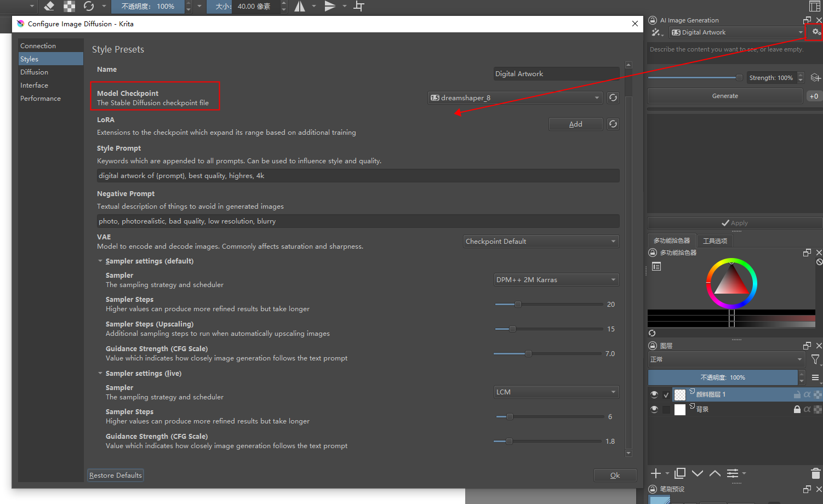Toggle alpha lock checker on 背景 layer
This screenshot has height=504, width=823.
(x=817, y=409)
